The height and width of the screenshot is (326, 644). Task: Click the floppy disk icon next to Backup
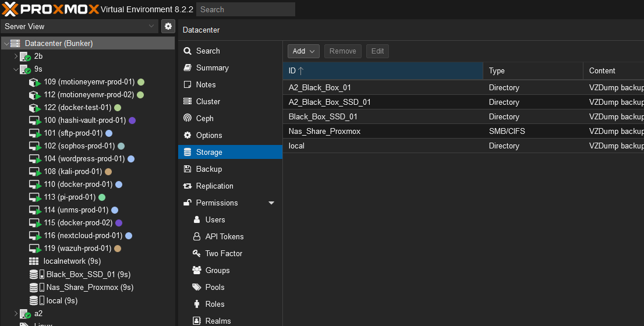(x=187, y=169)
